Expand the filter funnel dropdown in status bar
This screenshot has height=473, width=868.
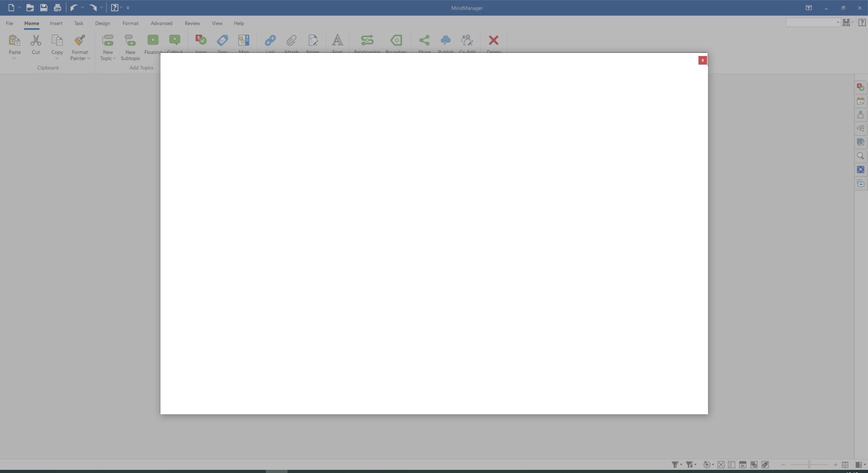pyautogui.click(x=681, y=464)
